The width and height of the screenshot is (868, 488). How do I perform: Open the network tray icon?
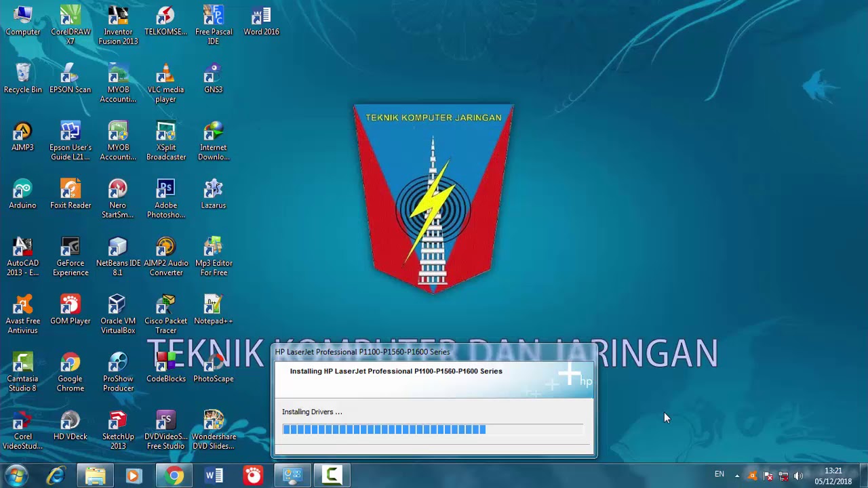pyautogui.click(x=783, y=476)
